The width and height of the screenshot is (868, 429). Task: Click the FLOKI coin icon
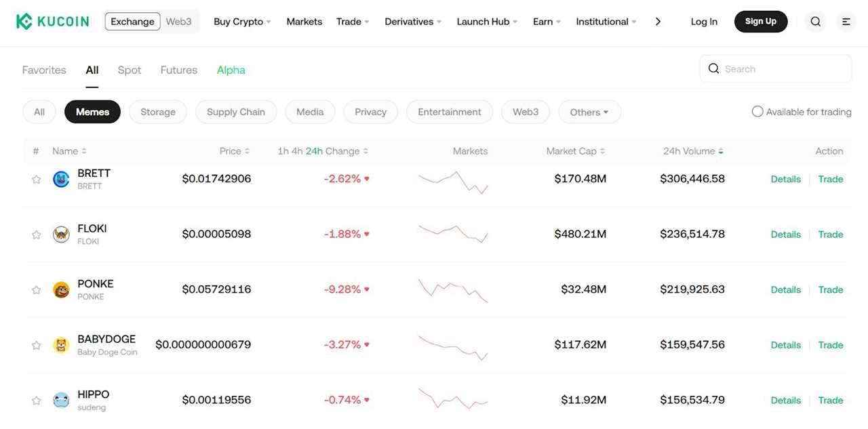coord(61,234)
